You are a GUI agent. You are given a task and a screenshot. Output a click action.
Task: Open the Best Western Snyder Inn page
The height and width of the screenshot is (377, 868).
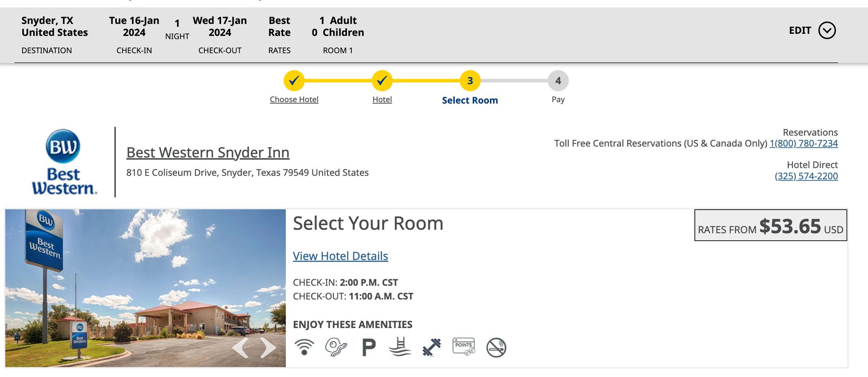pyautogui.click(x=208, y=153)
